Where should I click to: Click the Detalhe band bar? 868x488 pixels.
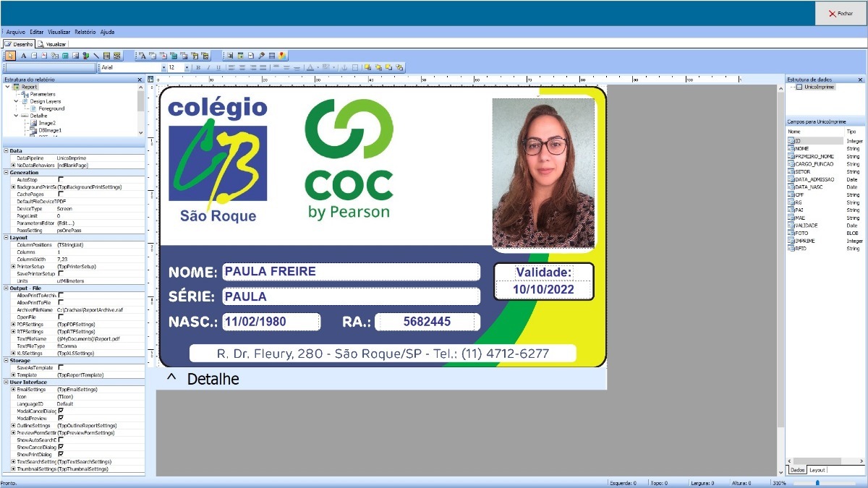point(381,379)
